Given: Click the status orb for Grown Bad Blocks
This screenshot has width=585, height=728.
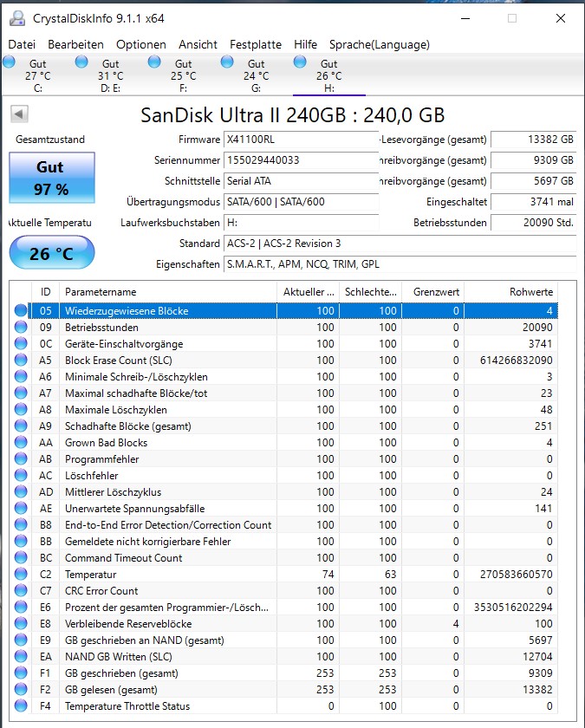Looking at the screenshot, I should [x=21, y=443].
